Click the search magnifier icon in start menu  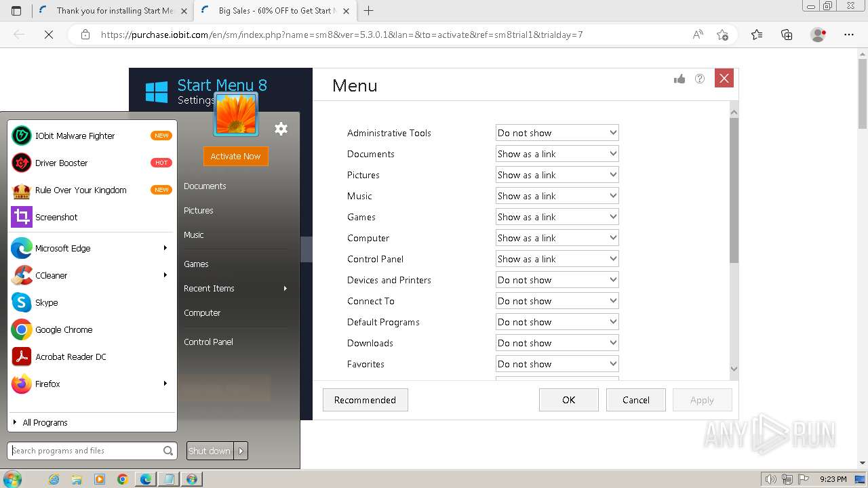[x=168, y=451]
